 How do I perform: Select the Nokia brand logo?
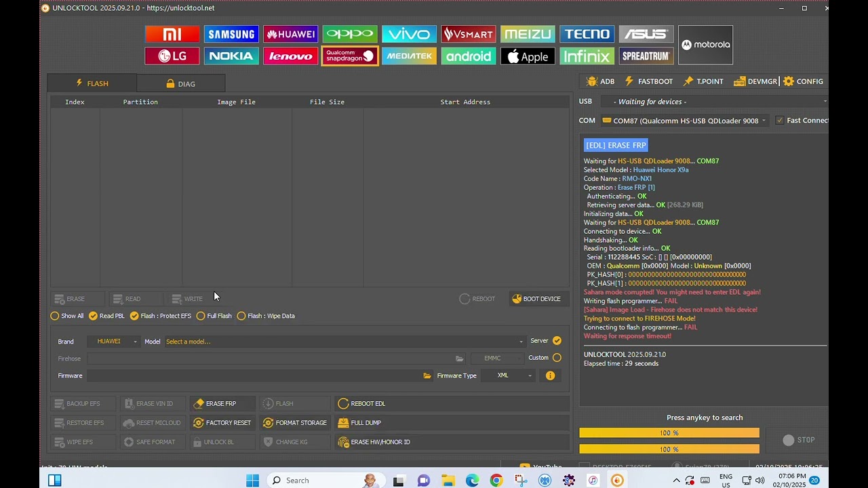231,56
